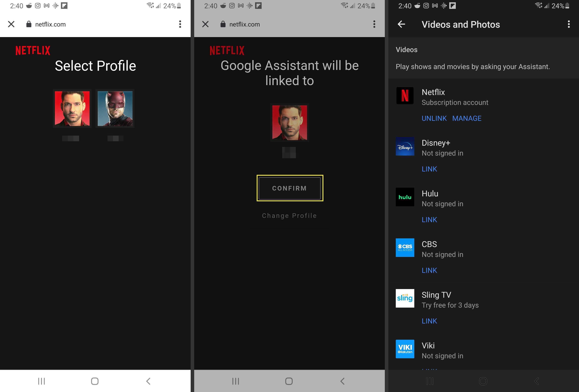Image resolution: width=579 pixels, height=392 pixels.
Task: Tap the 'Sling TV' service name
Action: point(436,295)
